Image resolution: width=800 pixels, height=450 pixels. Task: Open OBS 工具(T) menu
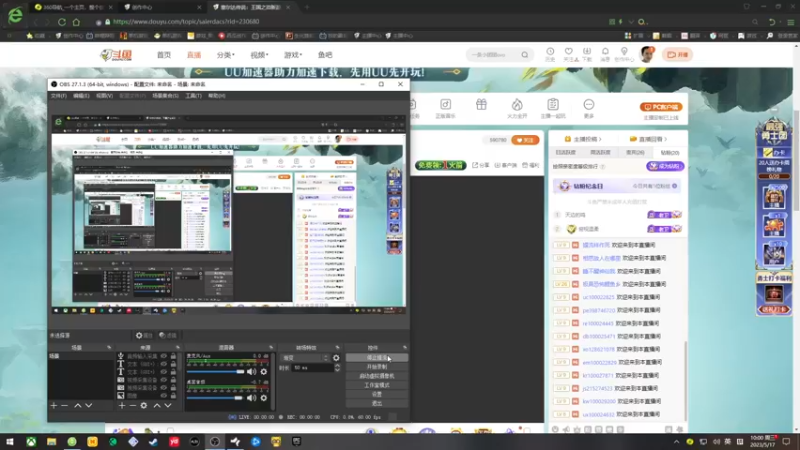click(193, 96)
